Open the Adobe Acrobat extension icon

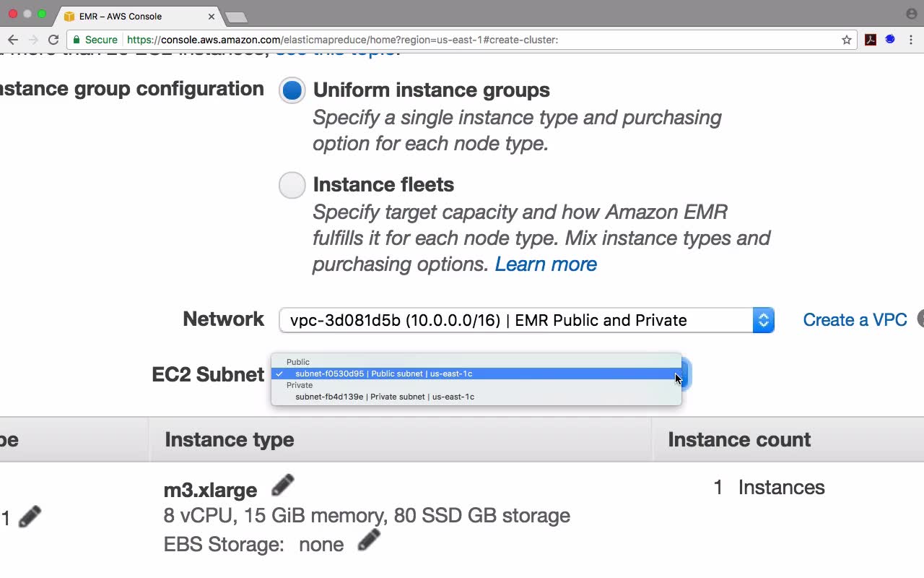871,40
